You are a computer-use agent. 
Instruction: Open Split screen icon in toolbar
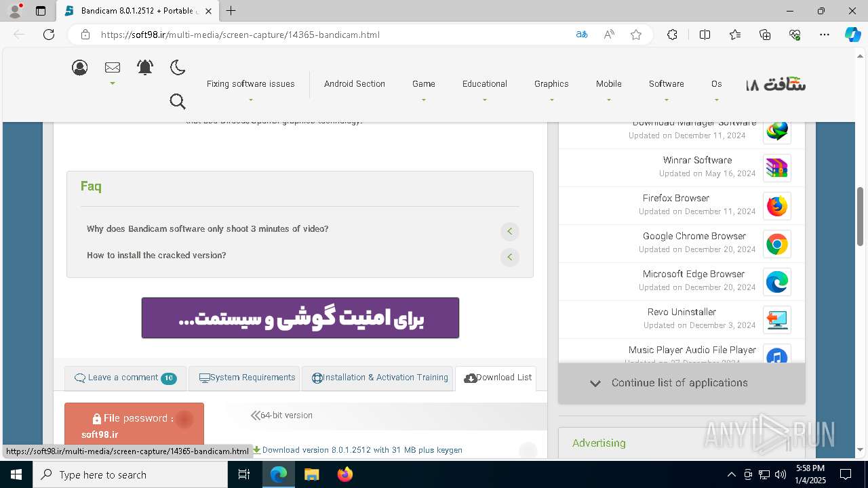705,35
